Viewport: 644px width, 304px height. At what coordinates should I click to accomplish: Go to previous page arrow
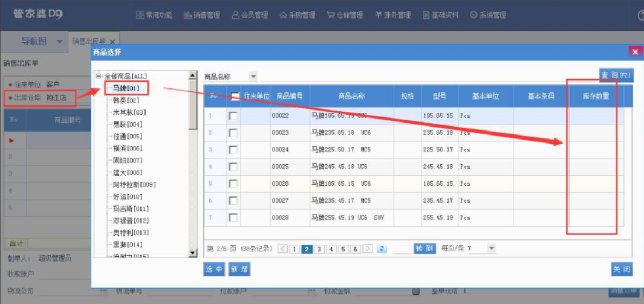click(282, 248)
